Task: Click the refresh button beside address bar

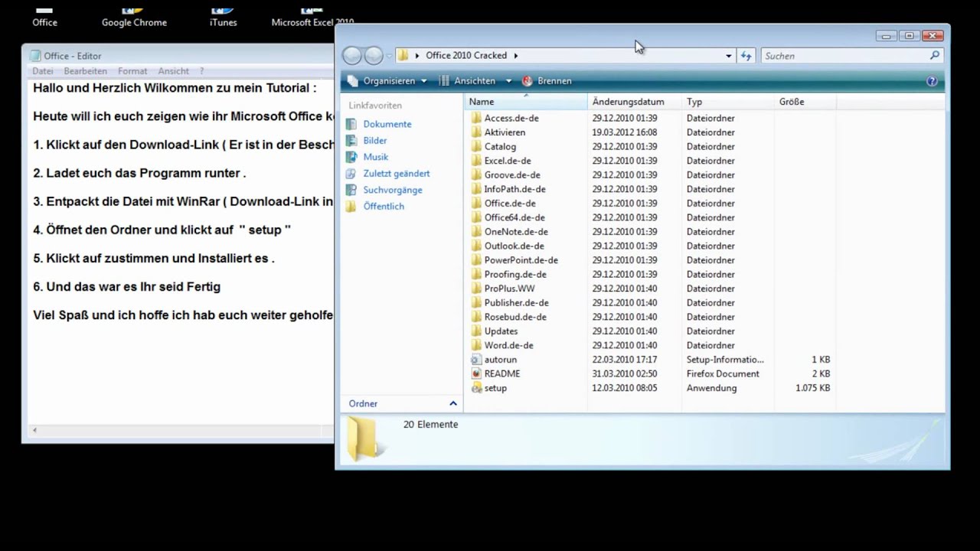Action: tap(746, 56)
